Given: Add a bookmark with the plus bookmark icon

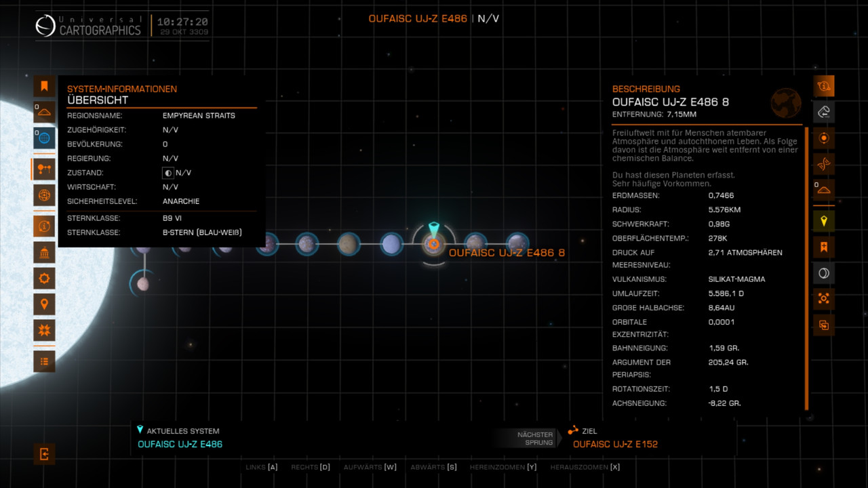Looking at the screenshot, I should [824, 247].
